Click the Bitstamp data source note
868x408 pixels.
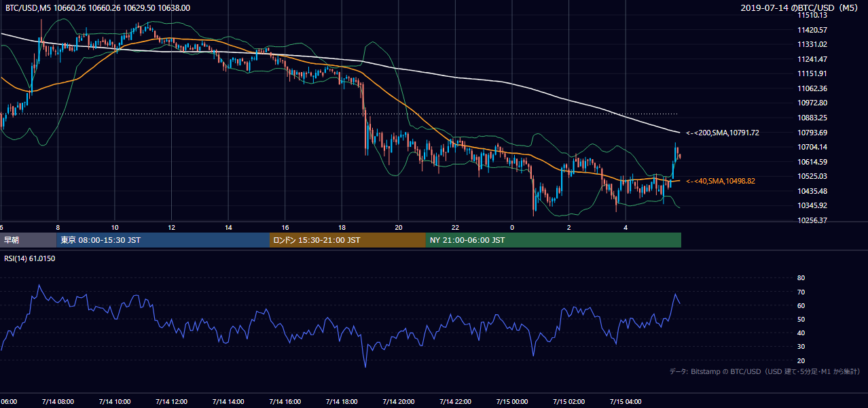[765, 371]
